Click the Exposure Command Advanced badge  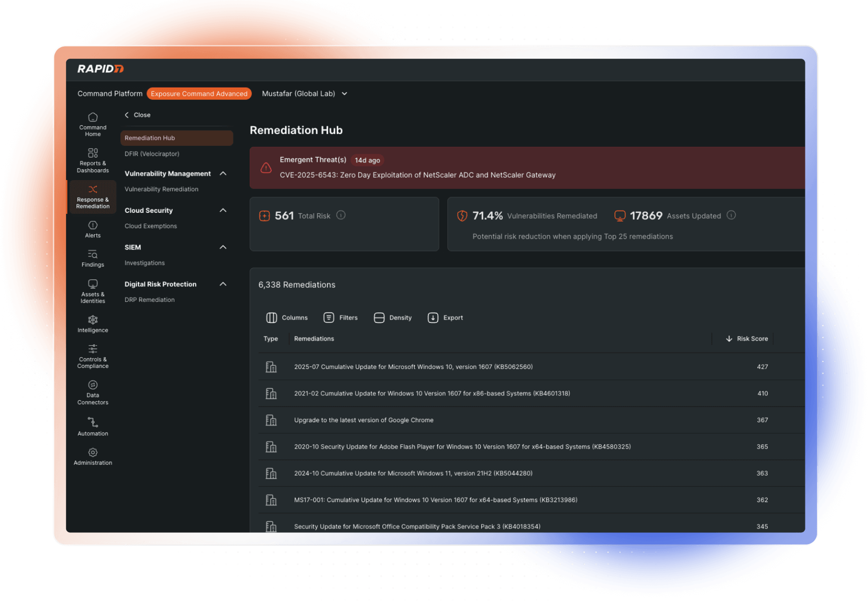point(199,94)
